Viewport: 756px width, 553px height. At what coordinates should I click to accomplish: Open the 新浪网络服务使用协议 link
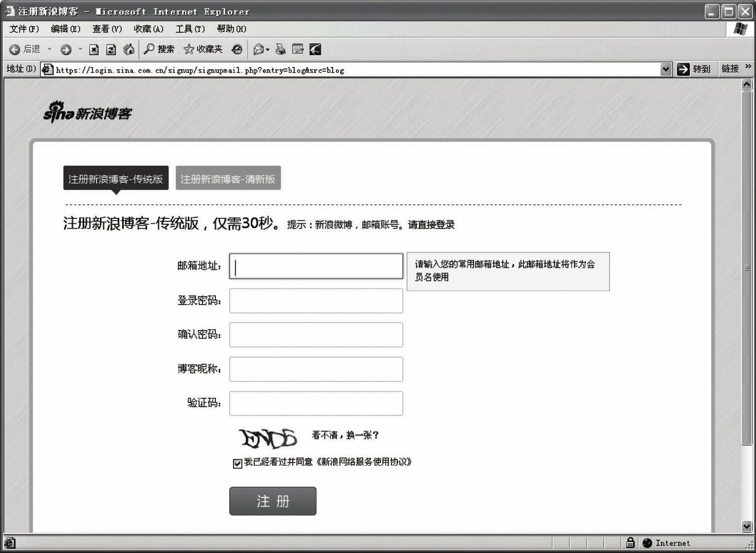click(x=364, y=462)
